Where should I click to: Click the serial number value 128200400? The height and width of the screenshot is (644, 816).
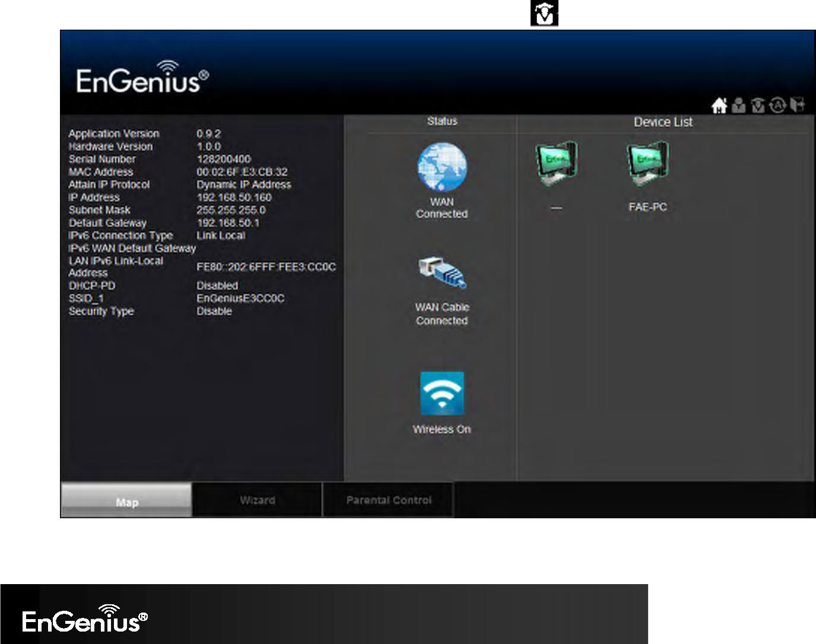pyautogui.click(x=224, y=159)
